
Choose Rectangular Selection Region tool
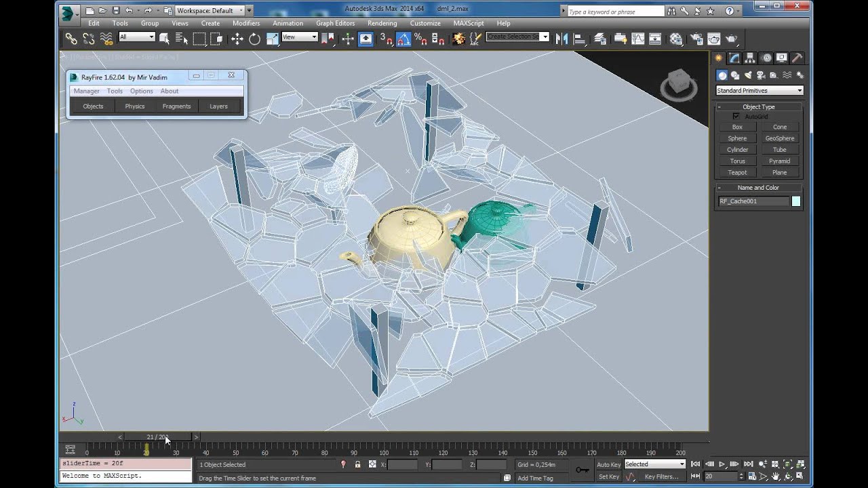click(x=199, y=39)
